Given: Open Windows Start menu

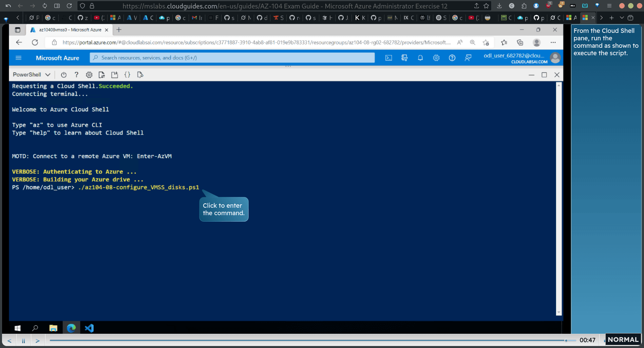Looking at the screenshot, I should [x=18, y=328].
